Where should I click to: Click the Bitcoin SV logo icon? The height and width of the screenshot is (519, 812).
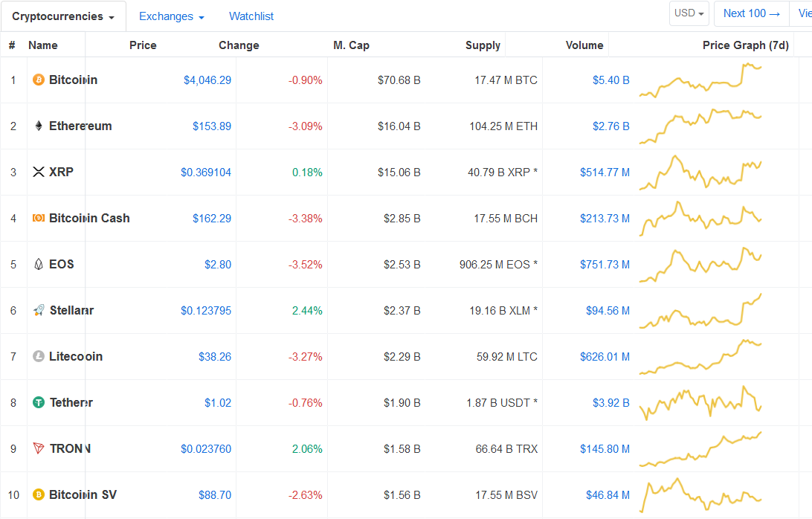(x=39, y=494)
